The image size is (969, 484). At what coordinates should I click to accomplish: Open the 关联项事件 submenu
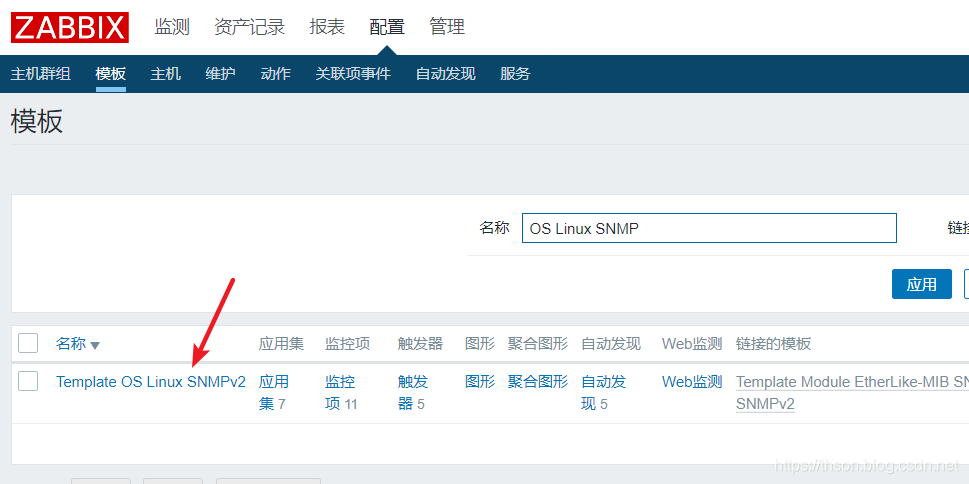[353, 74]
